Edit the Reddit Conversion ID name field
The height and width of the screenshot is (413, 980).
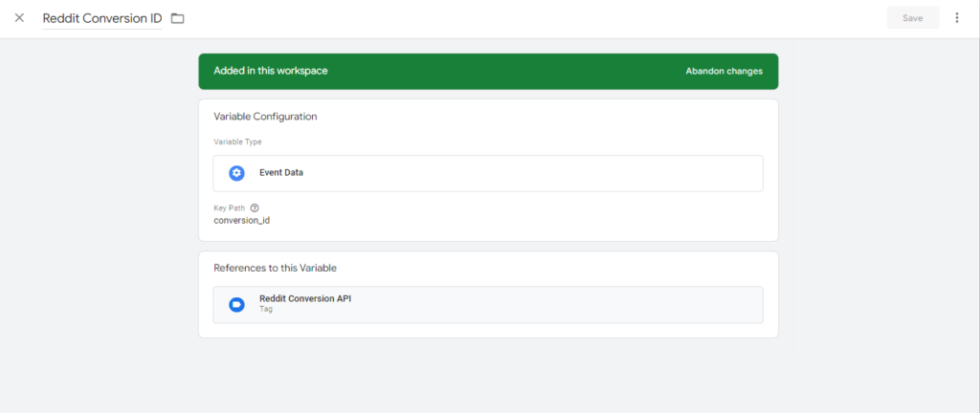click(x=101, y=18)
